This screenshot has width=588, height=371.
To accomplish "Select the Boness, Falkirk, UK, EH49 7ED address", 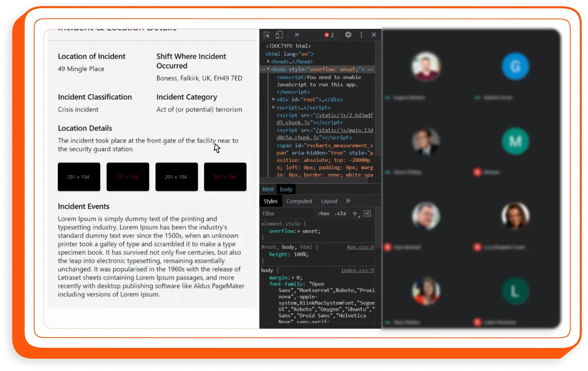I will [199, 78].
